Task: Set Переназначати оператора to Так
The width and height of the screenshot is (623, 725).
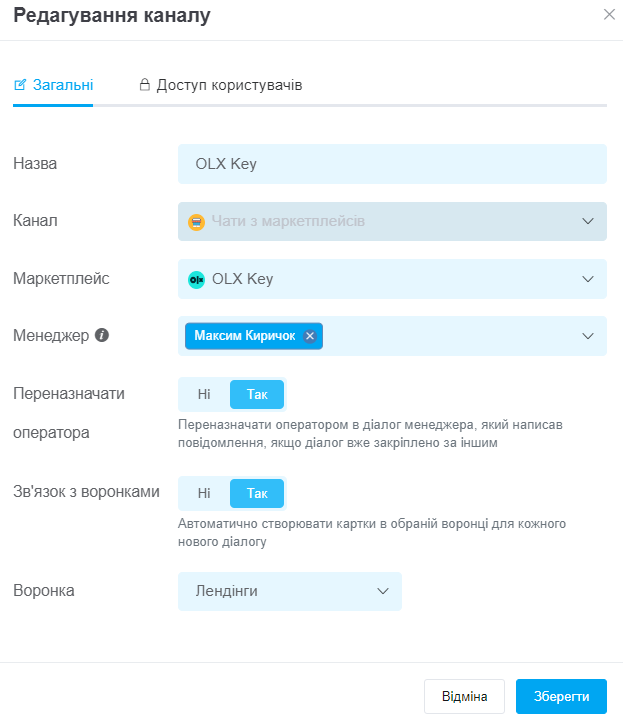Action: [257, 394]
